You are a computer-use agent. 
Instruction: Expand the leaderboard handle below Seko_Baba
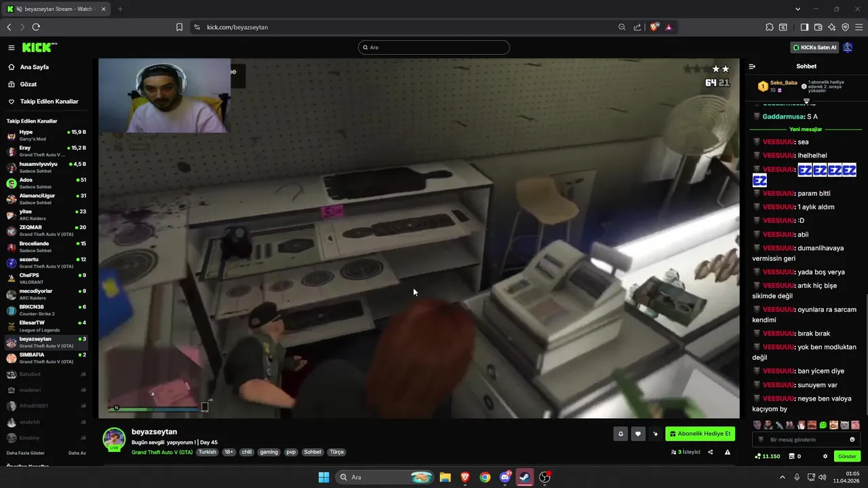[x=806, y=101]
